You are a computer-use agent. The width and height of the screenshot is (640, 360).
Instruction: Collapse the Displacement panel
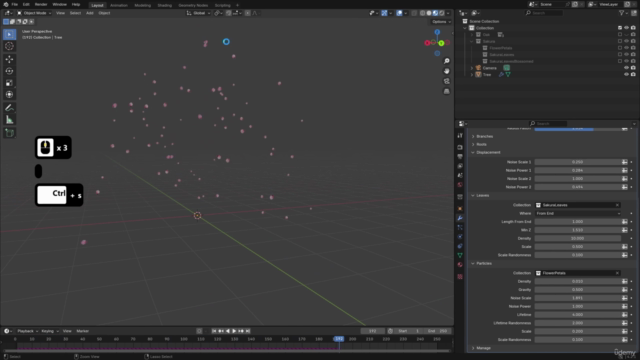pos(488,152)
